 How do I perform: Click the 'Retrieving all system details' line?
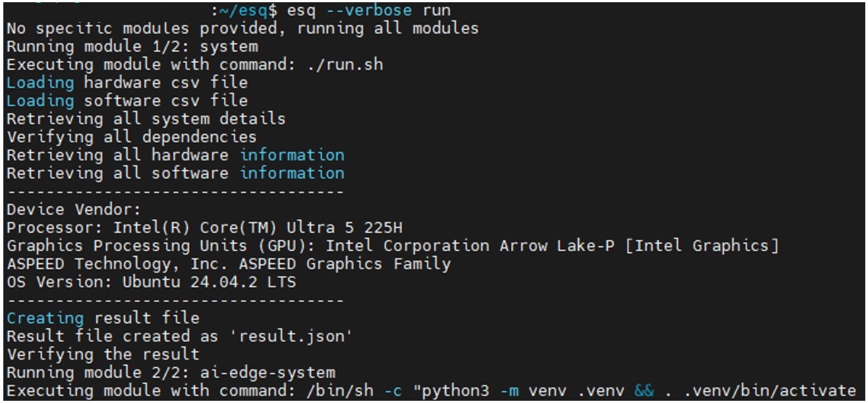(146, 119)
